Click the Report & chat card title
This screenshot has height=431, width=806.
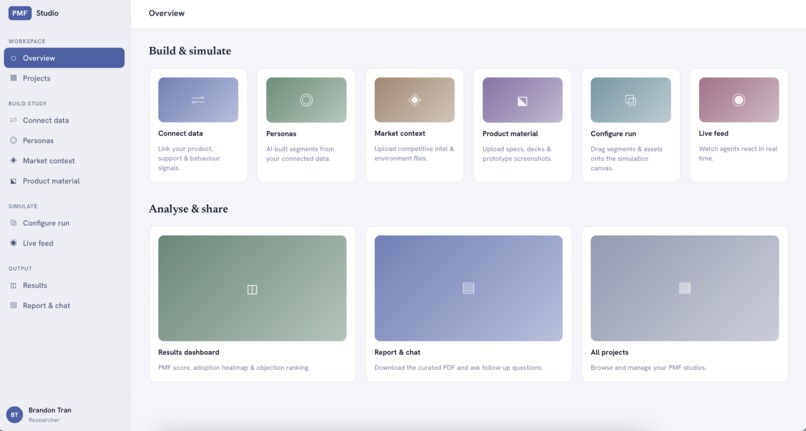click(x=397, y=352)
